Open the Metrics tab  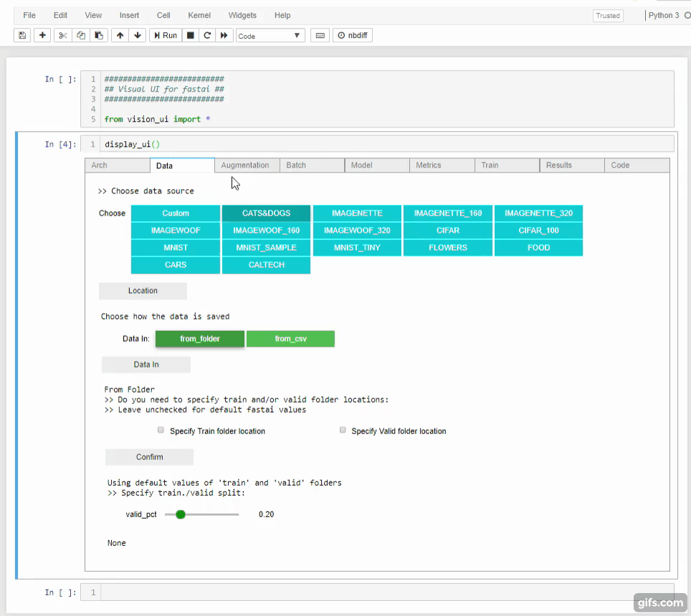tap(442, 165)
